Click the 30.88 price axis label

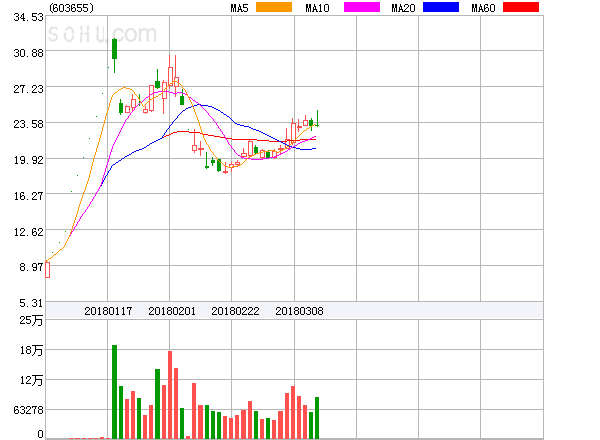tap(29, 53)
